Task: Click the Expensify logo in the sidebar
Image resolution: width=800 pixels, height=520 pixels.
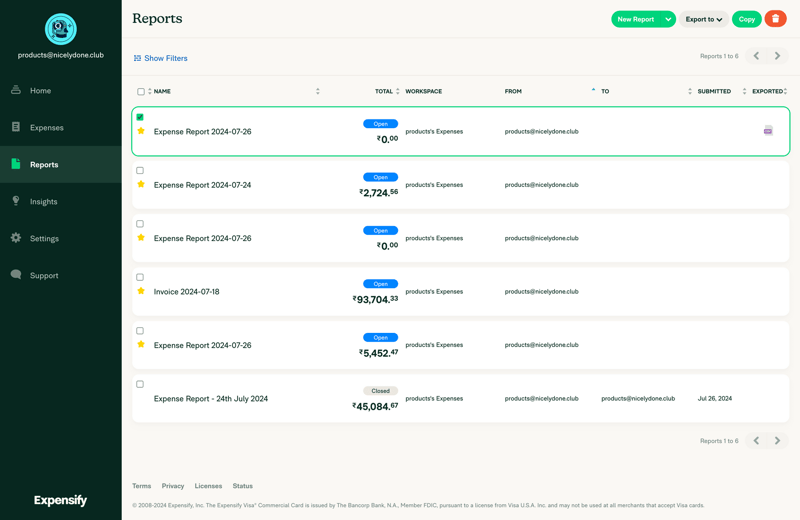Action: 60,500
